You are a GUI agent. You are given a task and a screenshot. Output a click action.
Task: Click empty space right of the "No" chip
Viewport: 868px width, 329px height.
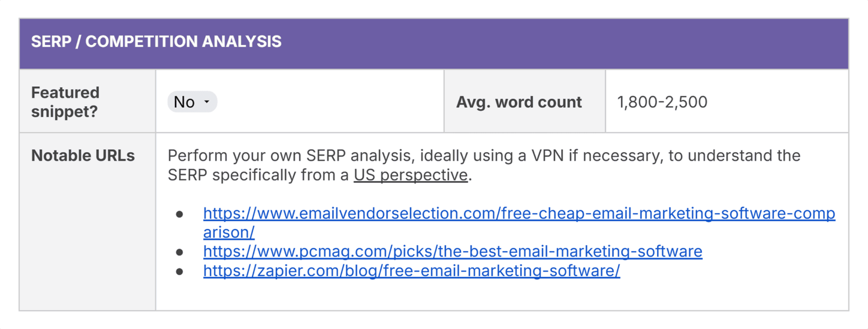330,102
